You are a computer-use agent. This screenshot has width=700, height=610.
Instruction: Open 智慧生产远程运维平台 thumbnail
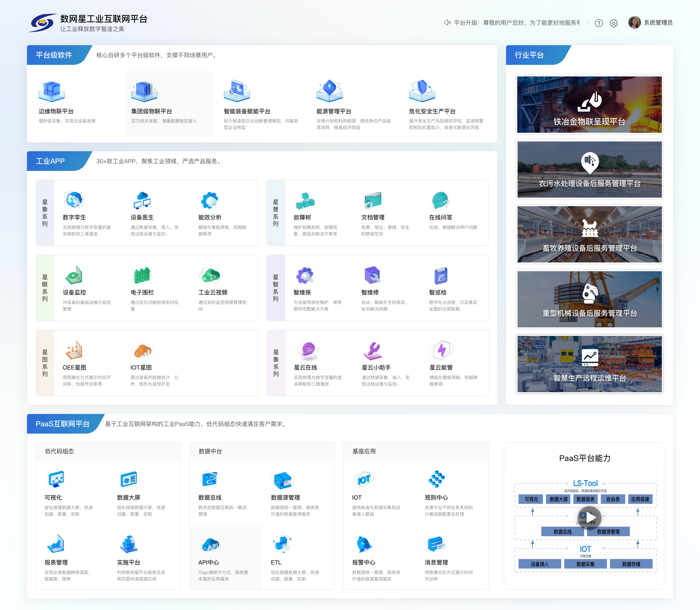point(589,364)
